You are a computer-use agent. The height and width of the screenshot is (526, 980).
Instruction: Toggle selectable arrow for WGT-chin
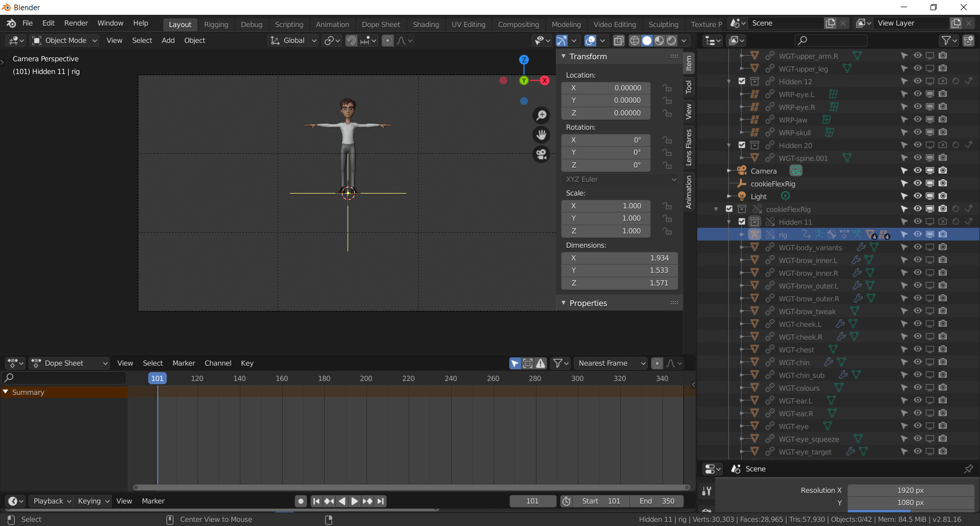[904, 362]
